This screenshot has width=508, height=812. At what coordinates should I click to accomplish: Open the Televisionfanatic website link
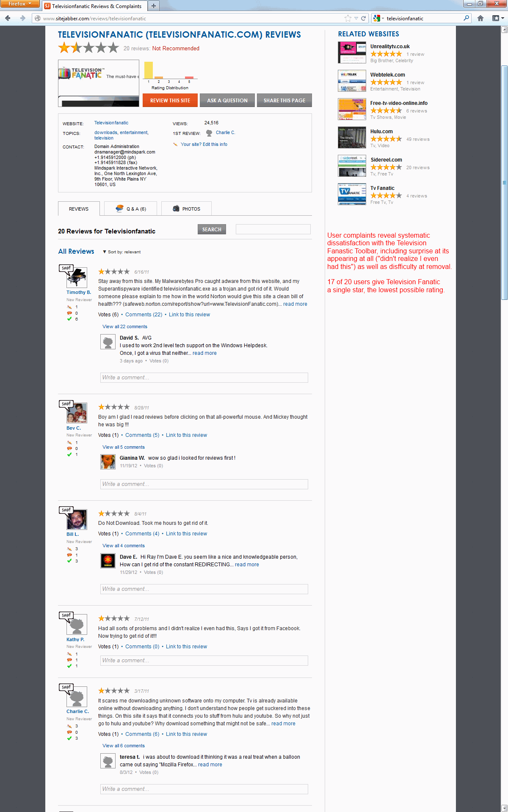[x=111, y=123]
